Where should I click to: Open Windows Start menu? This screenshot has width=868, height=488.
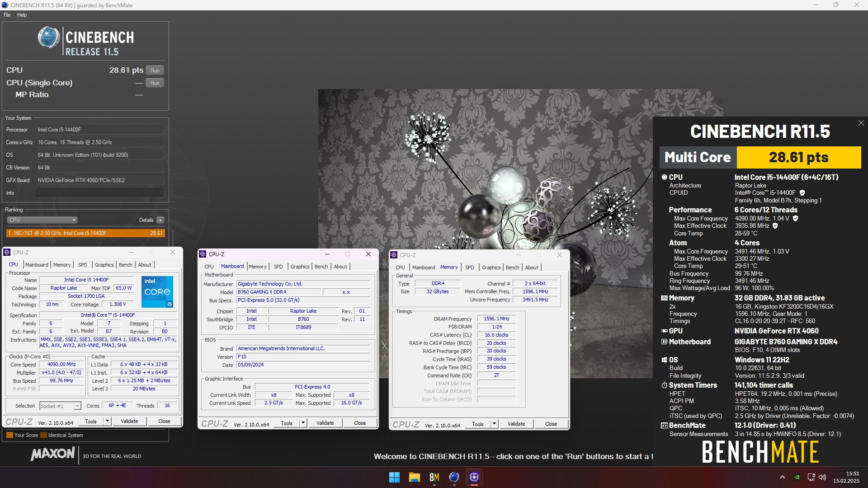click(394, 477)
